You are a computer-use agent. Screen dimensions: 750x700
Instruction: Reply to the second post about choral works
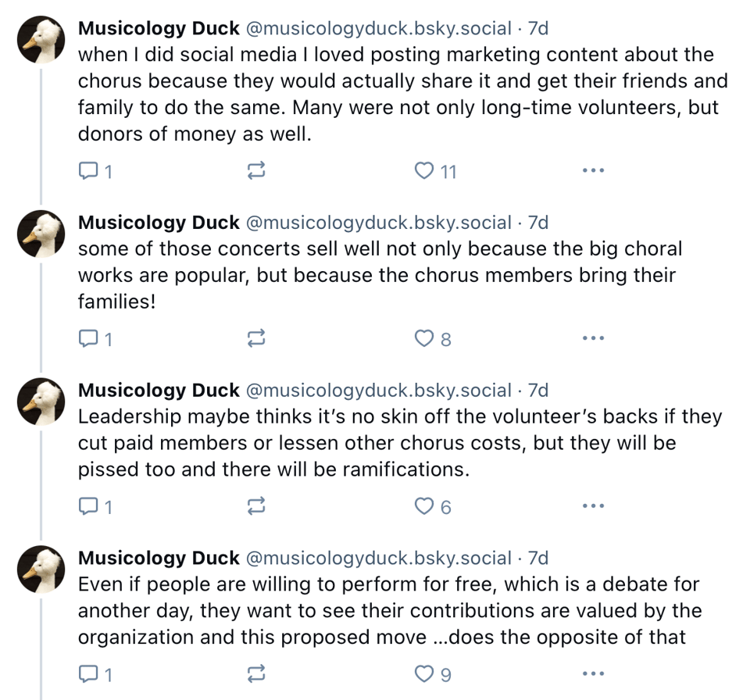pos(88,338)
